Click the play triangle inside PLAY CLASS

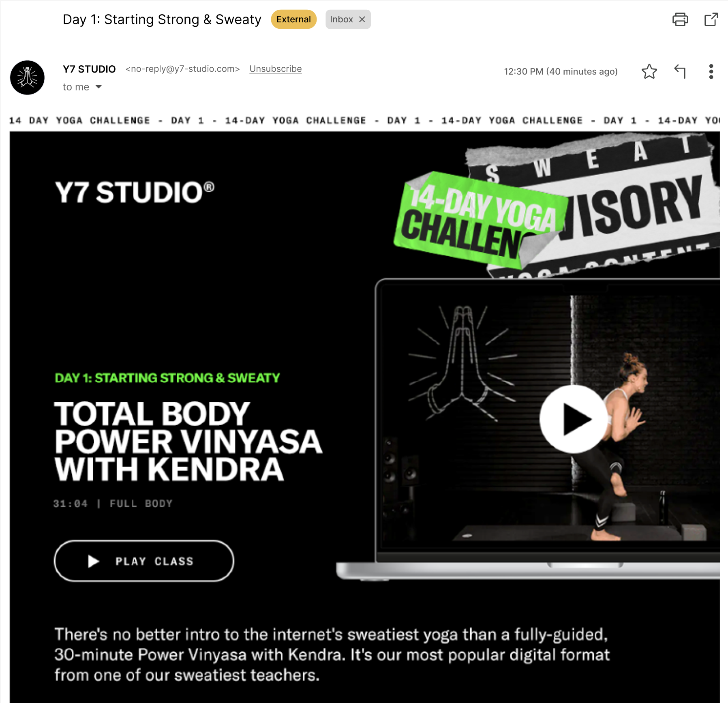[94, 561]
